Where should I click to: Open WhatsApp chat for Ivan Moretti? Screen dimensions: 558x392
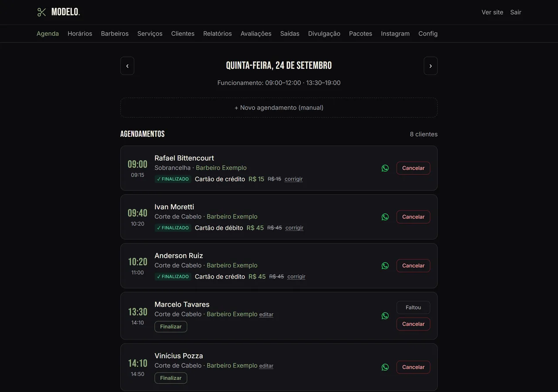click(x=385, y=217)
